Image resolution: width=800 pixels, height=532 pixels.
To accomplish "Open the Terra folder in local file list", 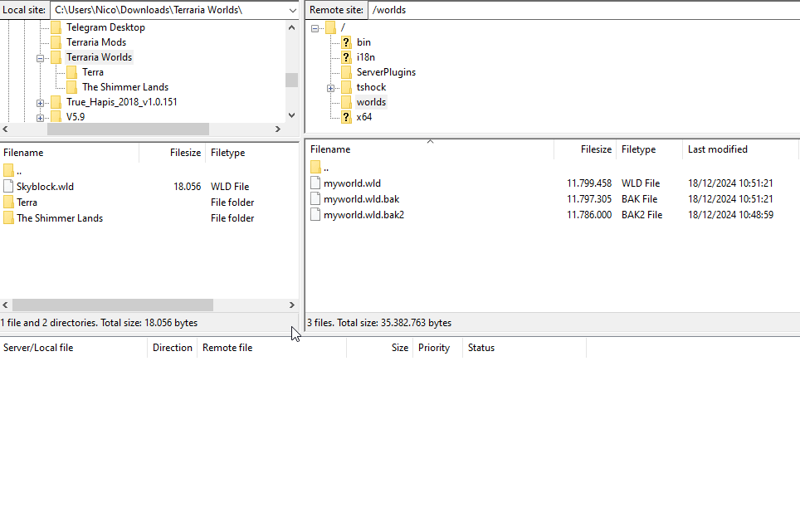I will (x=27, y=202).
